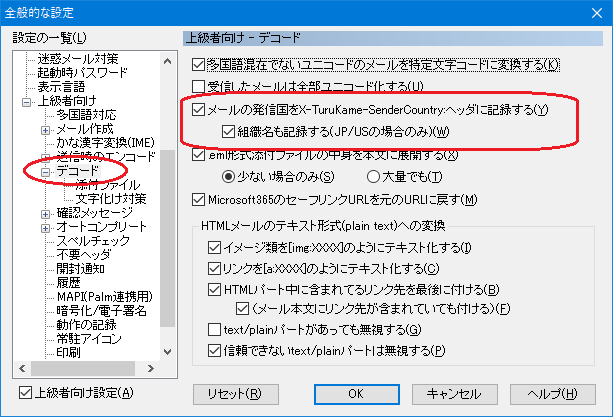The width and height of the screenshot is (613, 417).
Task: Toggle 多国語混在でないユニコードのメール conversion checkbox
Action: (198, 64)
